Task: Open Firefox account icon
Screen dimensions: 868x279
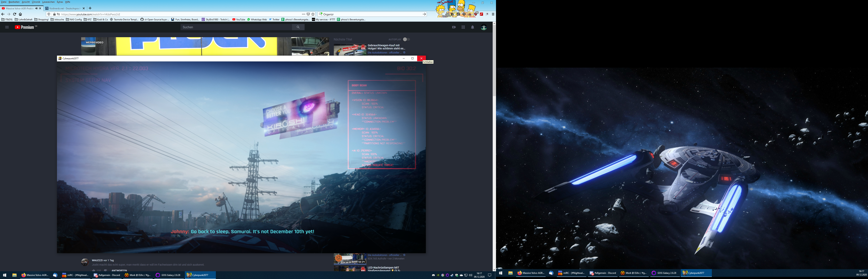Action: pos(464,14)
